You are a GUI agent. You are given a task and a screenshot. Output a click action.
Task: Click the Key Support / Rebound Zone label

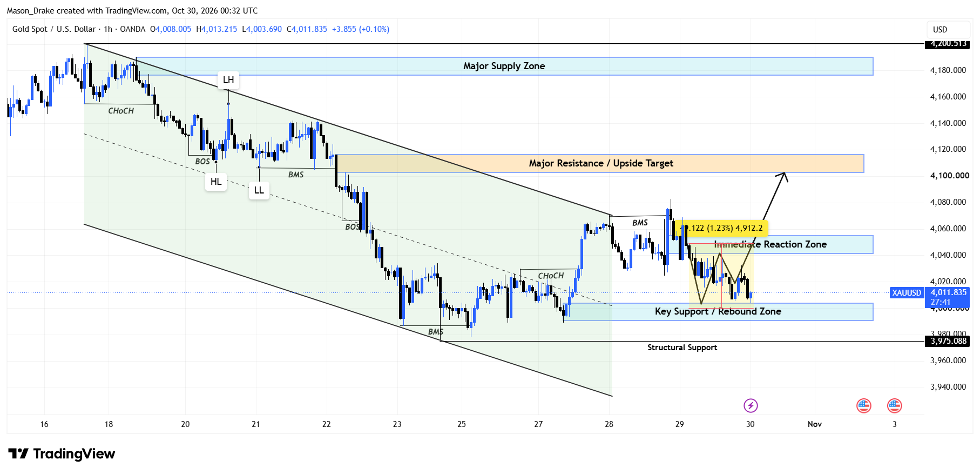coord(718,311)
